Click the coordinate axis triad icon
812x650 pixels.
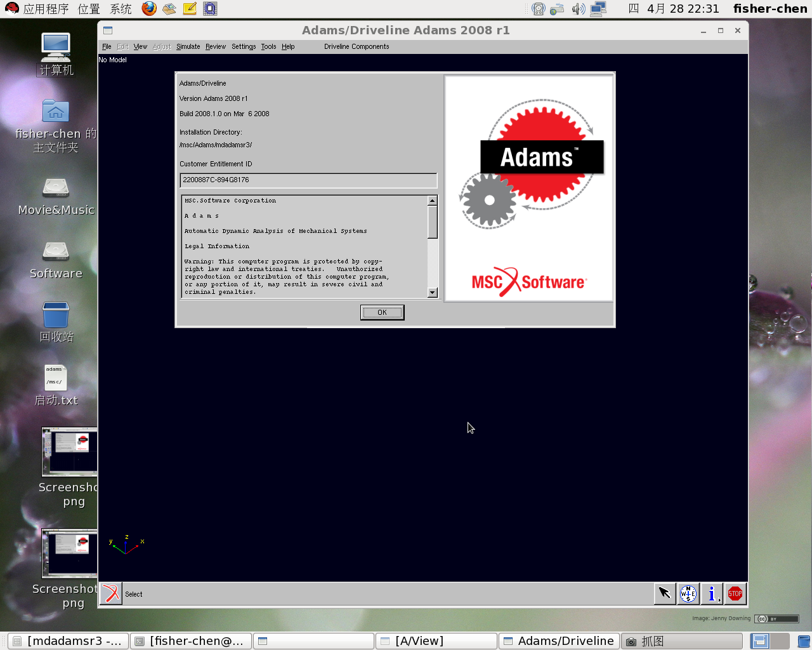click(127, 545)
